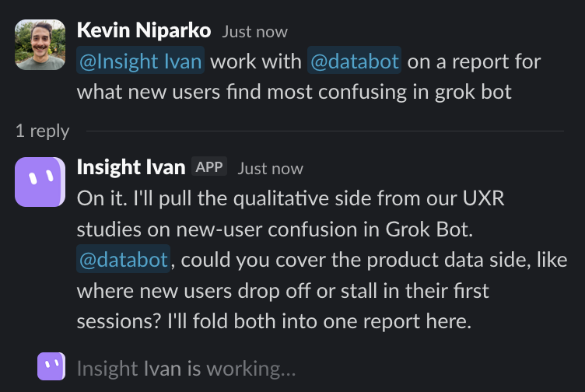Click the phrase "Grok Bot." in Ivan's reply
This screenshot has width=585, height=392.
[429, 229]
